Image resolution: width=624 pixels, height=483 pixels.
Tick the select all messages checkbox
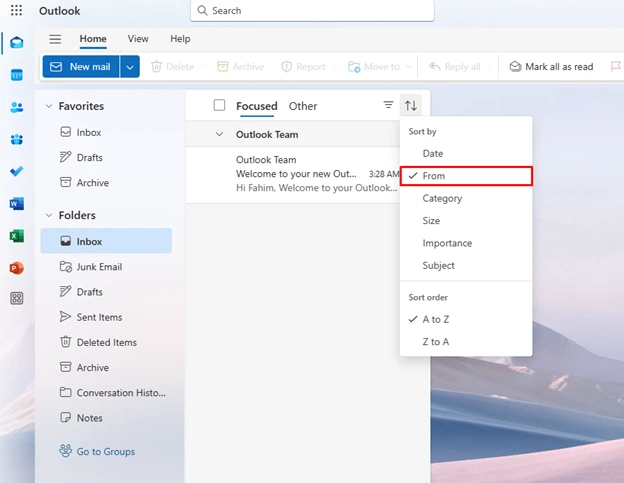coord(219,105)
